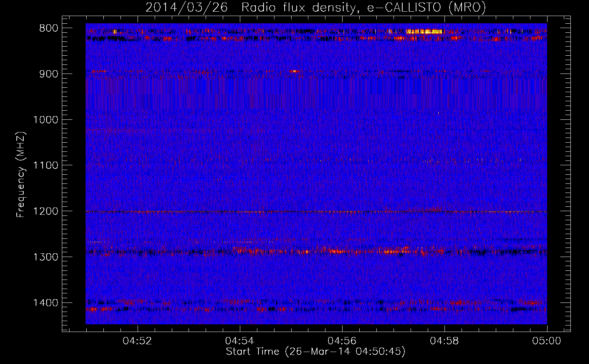Viewport: 589px width, 364px height.
Task: Click the 04:54 time tick label
Action: (240, 341)
